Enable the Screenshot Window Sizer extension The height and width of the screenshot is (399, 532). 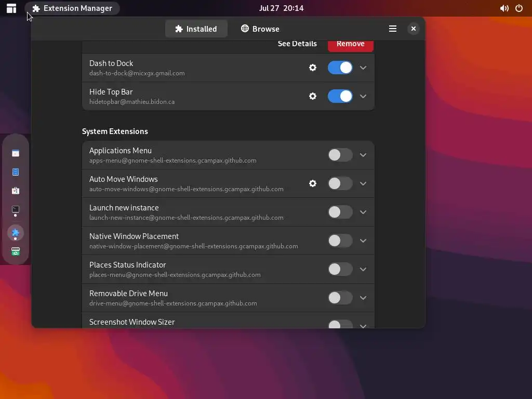pos(340,324)
